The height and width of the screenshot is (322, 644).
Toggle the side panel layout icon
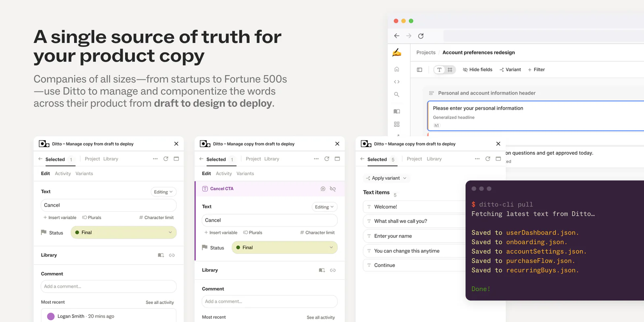(x=419, y=70)
